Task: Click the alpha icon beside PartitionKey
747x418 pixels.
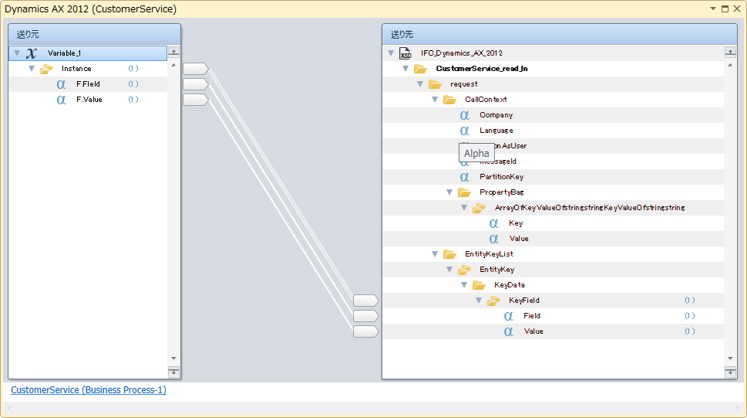Action: click(x=464, y=177)
